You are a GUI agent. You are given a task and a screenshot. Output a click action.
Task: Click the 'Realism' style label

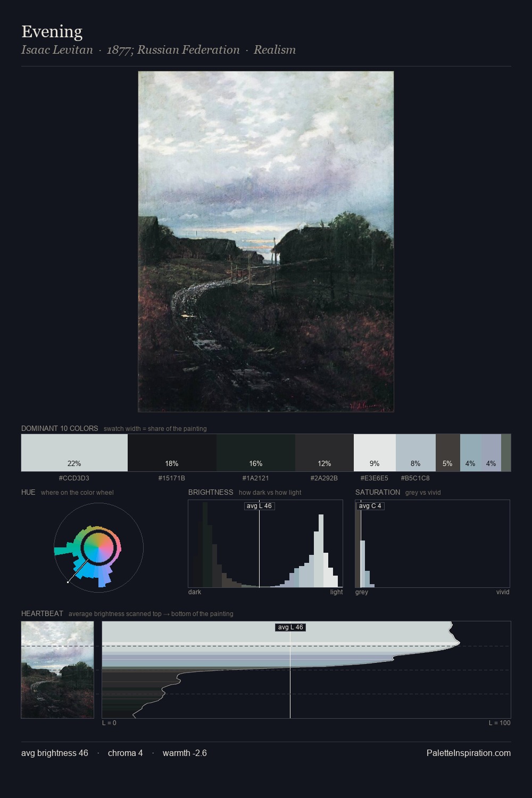coord(275,49)
